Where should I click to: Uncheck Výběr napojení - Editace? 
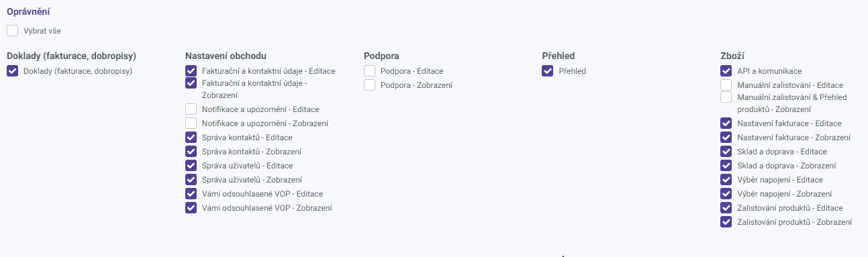coord(726,180)
